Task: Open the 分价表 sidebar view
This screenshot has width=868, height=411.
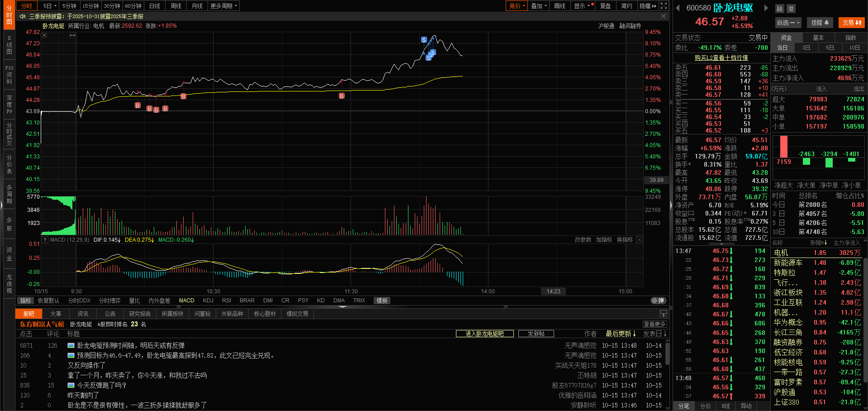Action: [9, 164]
